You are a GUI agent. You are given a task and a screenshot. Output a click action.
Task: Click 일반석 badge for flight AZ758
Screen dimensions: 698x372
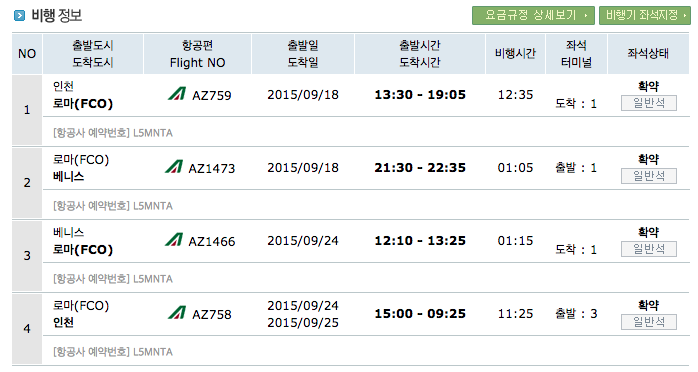click(x=649, y=322)
